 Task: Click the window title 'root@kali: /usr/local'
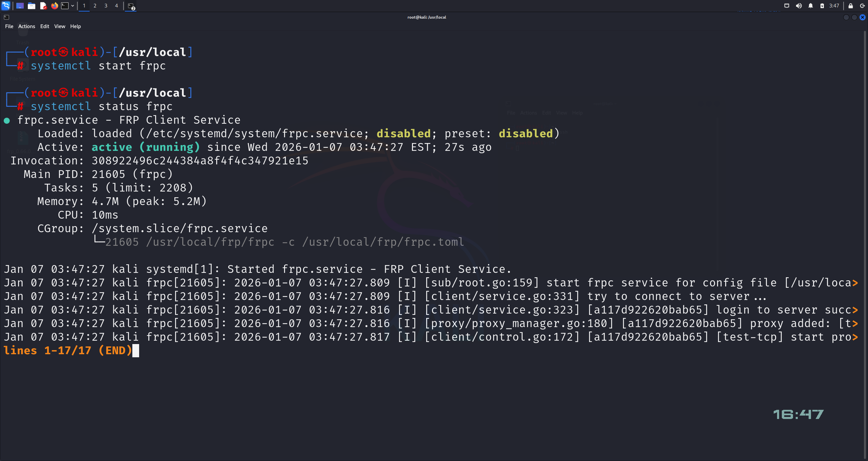click(x=427, y=17)
